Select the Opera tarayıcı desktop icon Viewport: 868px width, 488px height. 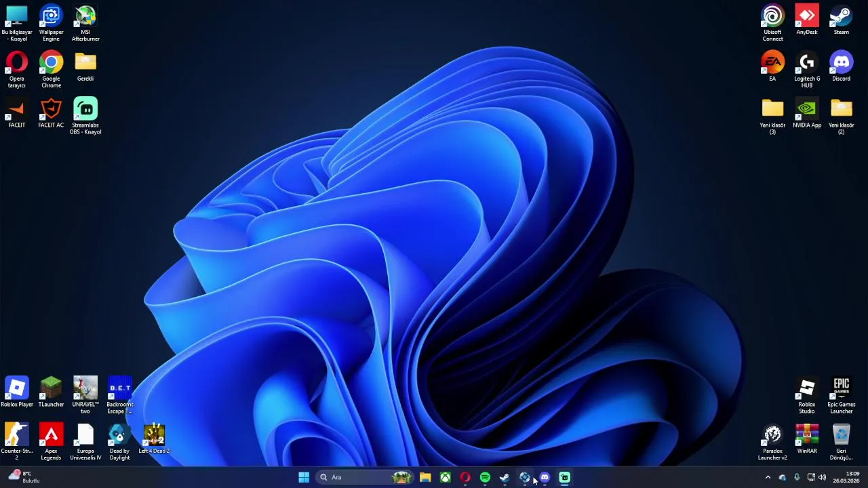16,70
